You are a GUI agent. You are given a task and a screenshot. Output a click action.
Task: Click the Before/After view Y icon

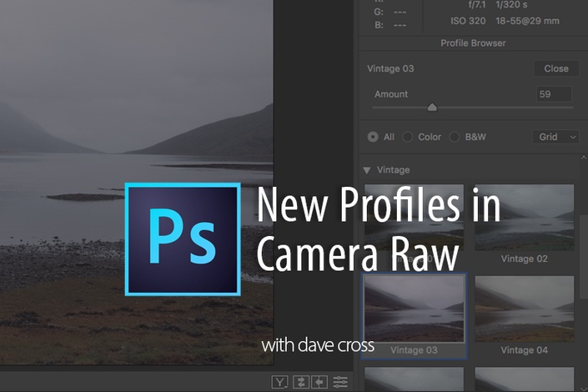279,382
